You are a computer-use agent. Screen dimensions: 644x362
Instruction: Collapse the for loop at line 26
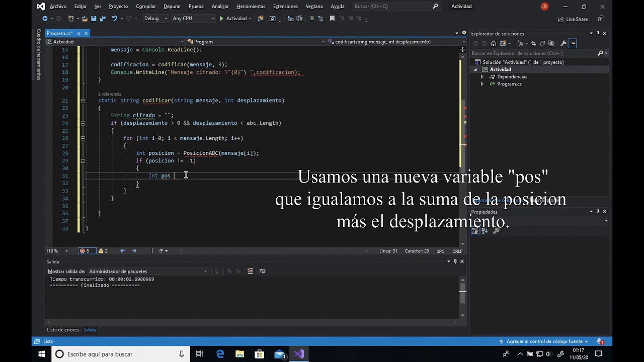(83, 138)
